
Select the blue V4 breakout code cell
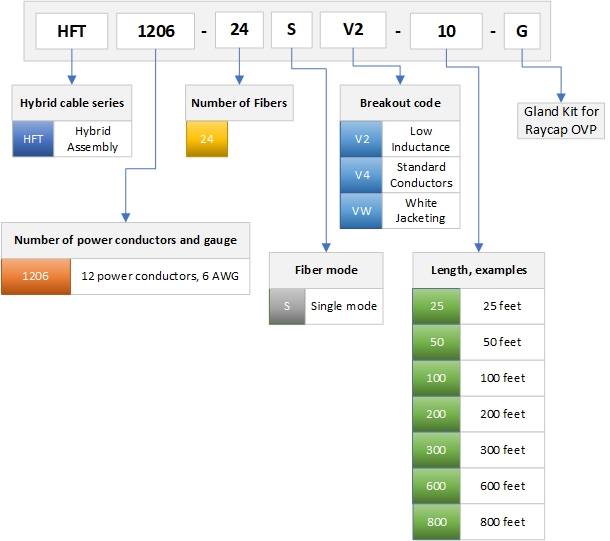[361, 175]
